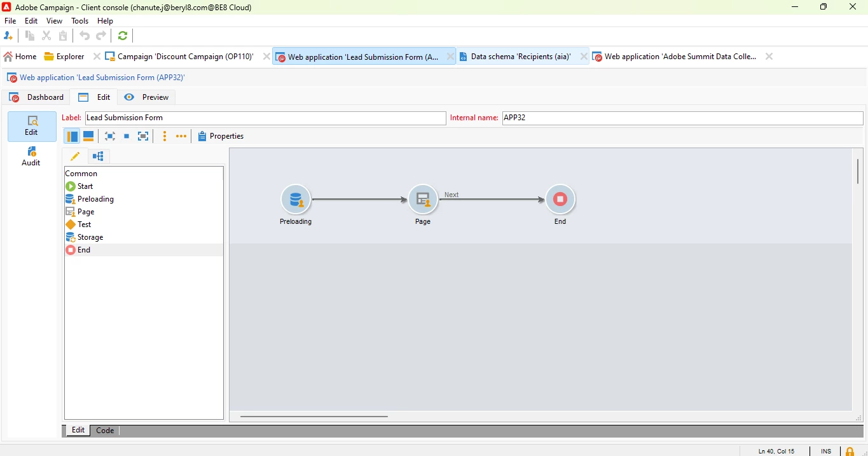Image resolution: width=868 pixels, height=456 pixels.
Task: Click the vertical scrollbar of the canvas
Action: [x=858, y=172]
